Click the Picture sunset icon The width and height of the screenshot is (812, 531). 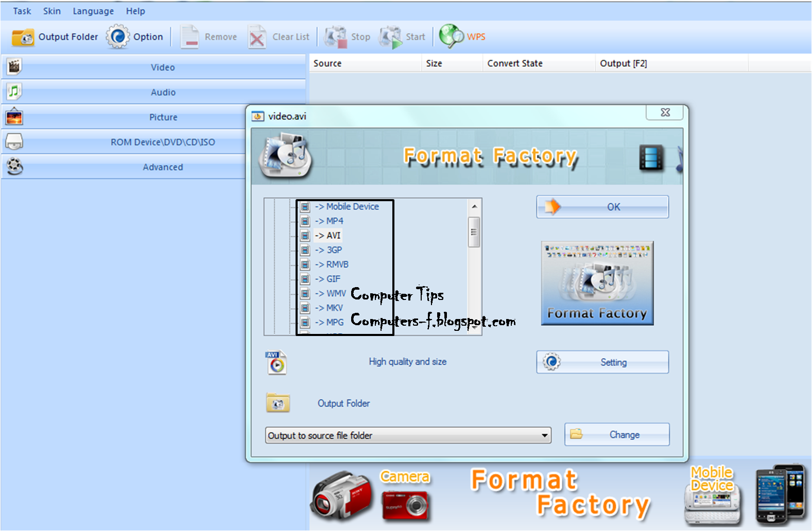14,117
